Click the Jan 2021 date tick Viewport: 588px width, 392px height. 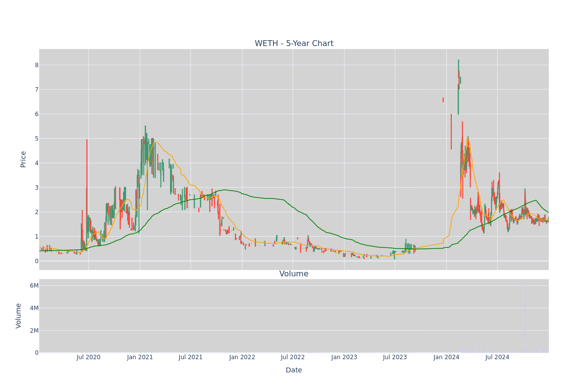[x=140, y=357]
